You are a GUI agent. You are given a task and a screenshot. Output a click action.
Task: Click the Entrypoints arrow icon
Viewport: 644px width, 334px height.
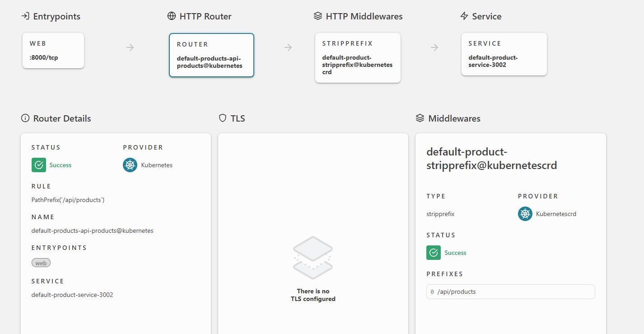[x=25, y=16]
